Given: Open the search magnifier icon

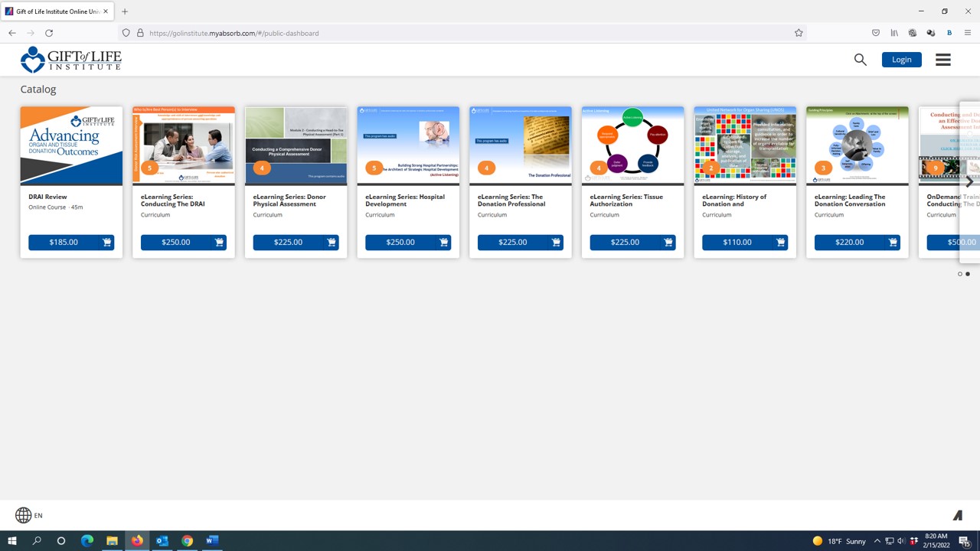Looking at the screenshot, I should 861,60.
